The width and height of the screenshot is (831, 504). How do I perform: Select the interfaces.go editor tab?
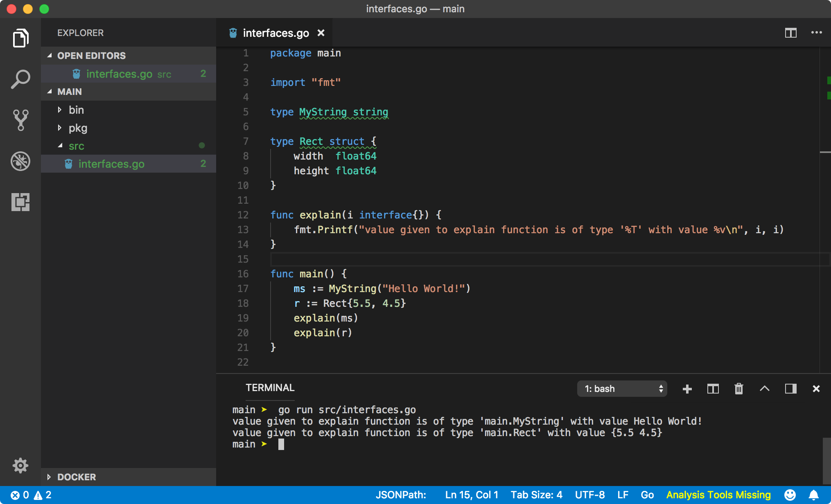coord(275,33)
